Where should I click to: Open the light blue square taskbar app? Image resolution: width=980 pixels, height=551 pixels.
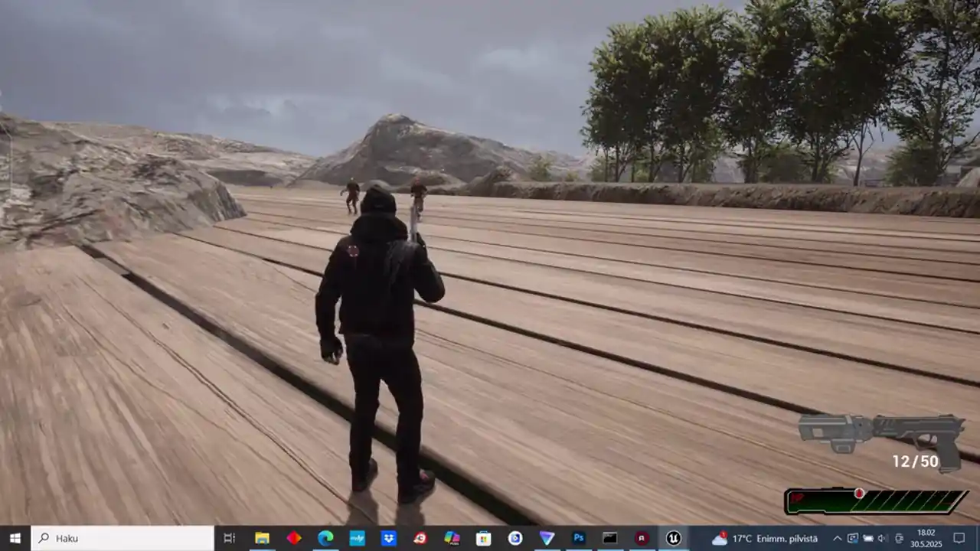tap(357, 538)
